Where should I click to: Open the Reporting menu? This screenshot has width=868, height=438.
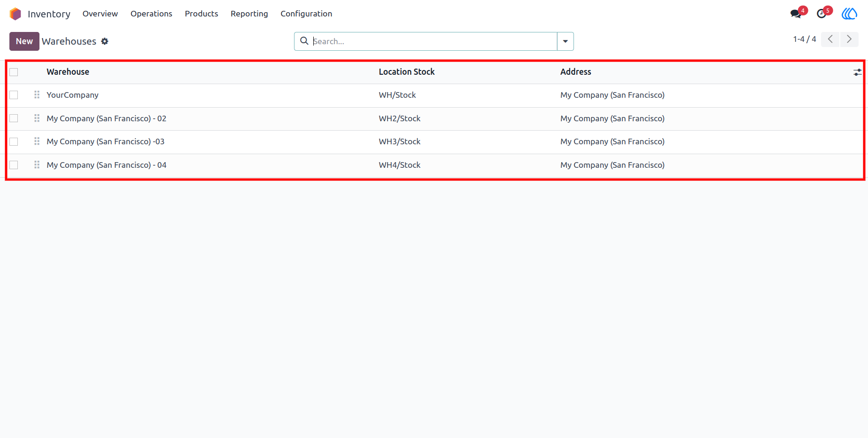pos(249,14)
